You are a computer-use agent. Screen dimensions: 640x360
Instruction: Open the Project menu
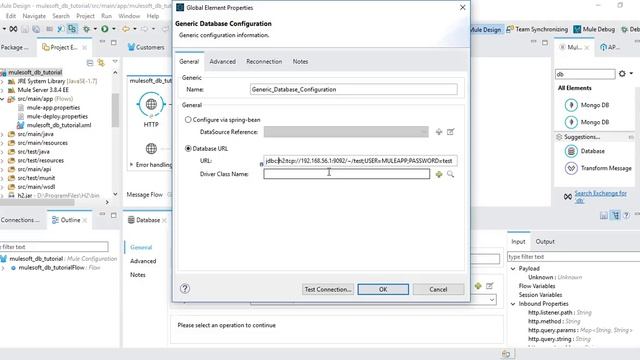coord(85,16)
